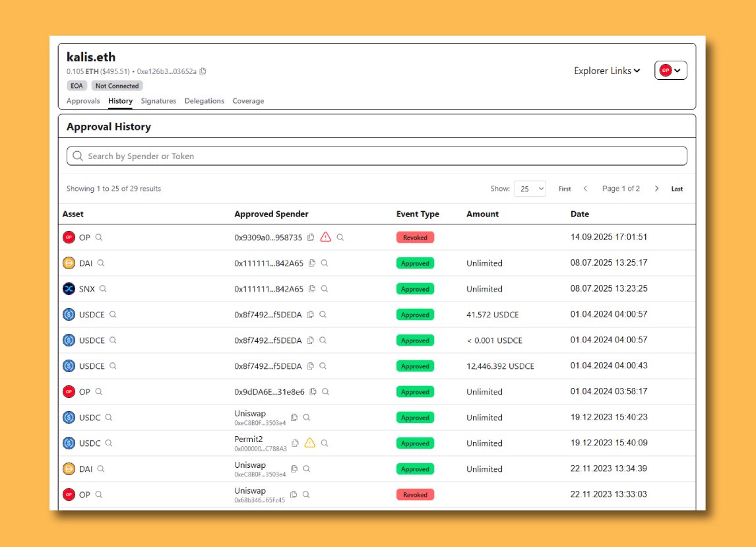
Task: Click the 'Not Connected' status badge
Action: [x=117, y=86]
